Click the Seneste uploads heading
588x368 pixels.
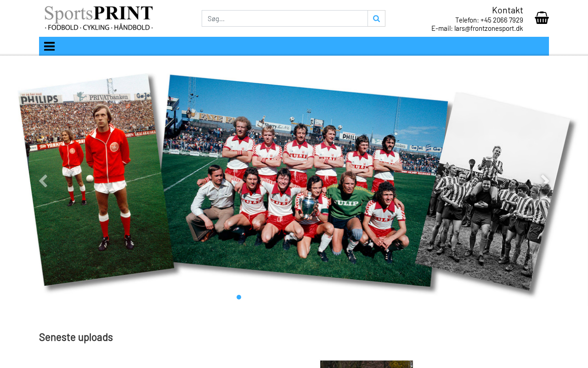coord(76,337)
